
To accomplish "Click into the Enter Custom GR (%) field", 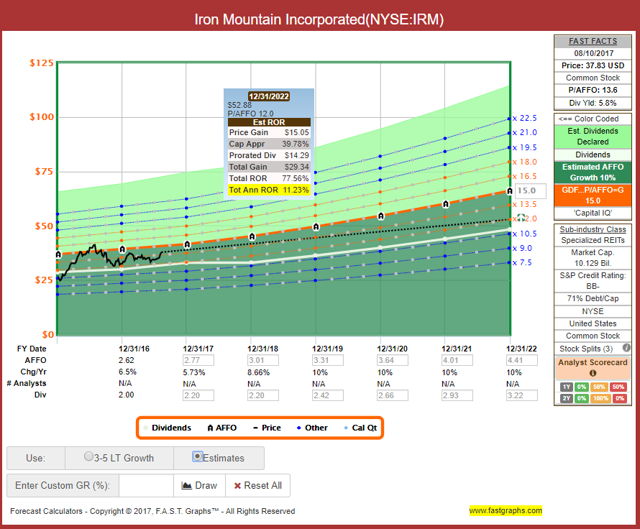I will pos(146,486).
